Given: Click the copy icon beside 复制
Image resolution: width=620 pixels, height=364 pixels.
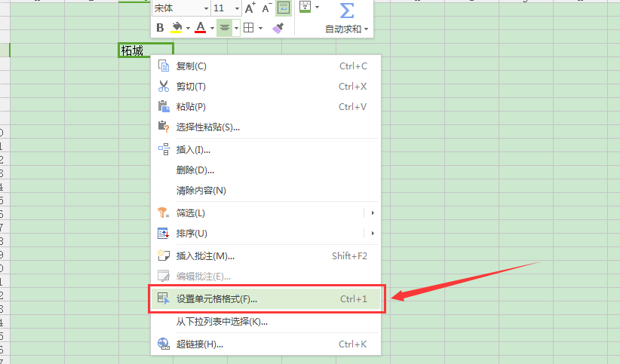Looking at the screenshot, I should click(x=164, y=66).
